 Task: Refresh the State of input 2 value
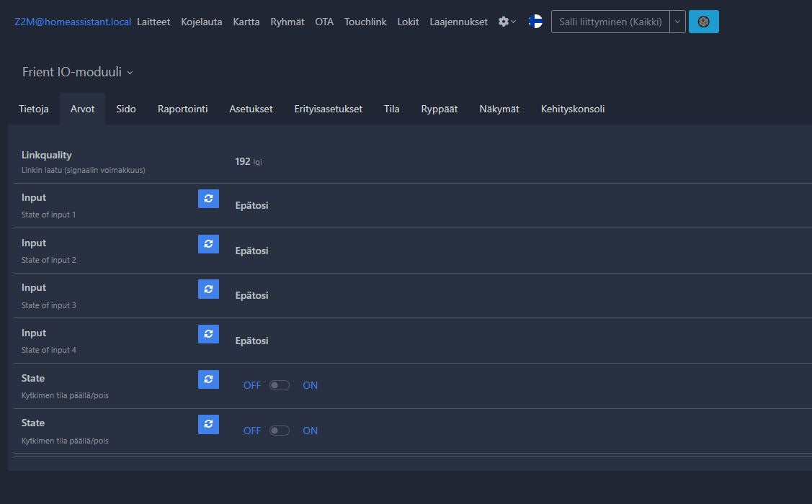point(208,244)
